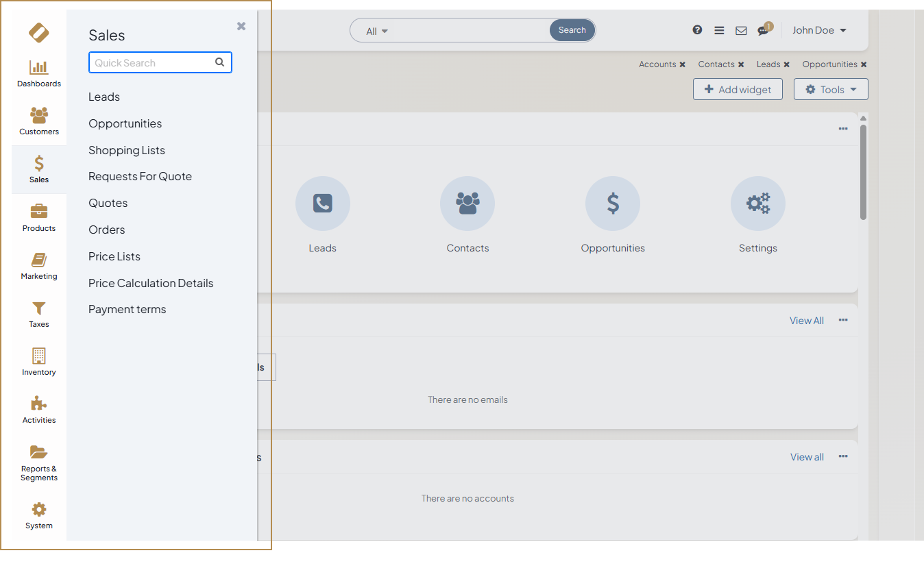This screenshot has width=924, height=579.
Task: Click View All in emails widget
Action: (x=807, y=321)
